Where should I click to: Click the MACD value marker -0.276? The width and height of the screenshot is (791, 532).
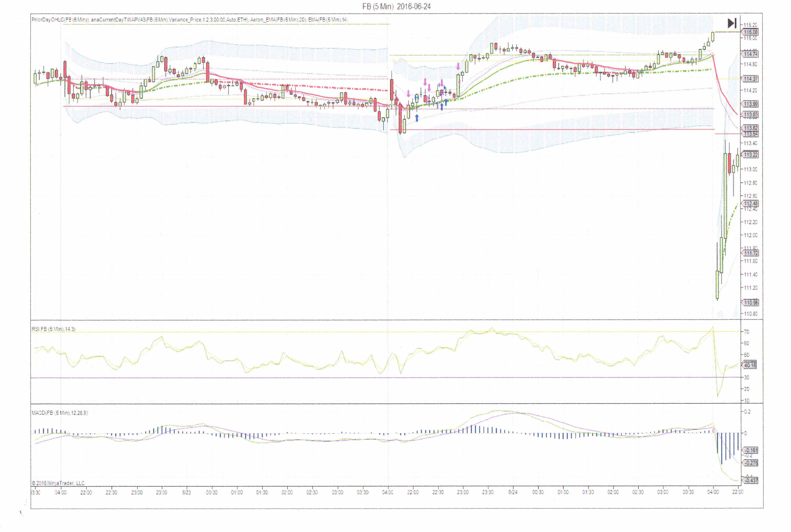750,463
